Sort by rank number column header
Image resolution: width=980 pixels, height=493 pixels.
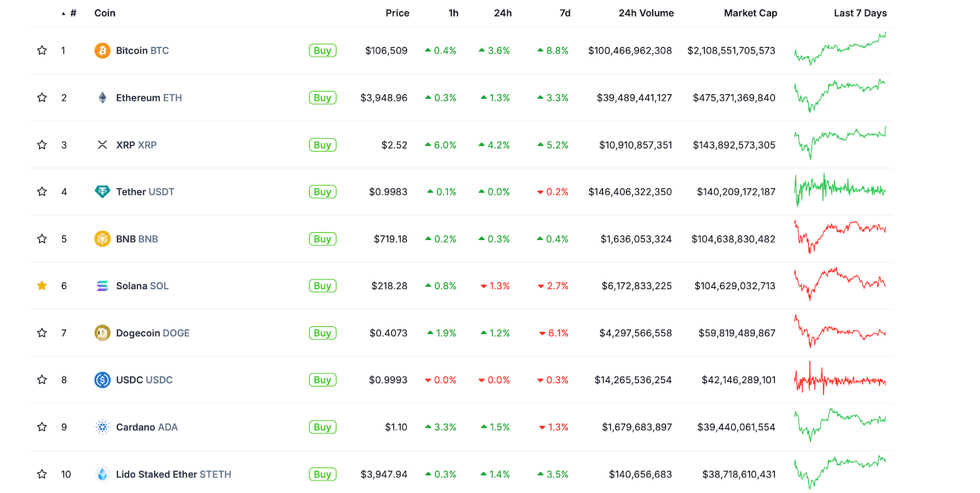pos(73,13)
